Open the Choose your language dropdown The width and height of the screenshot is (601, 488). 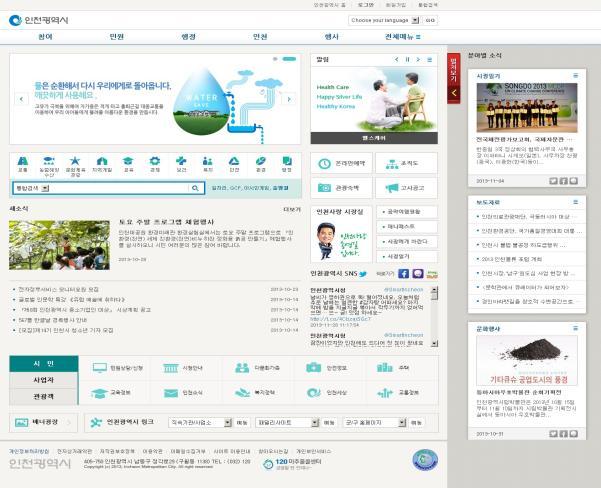384,20
